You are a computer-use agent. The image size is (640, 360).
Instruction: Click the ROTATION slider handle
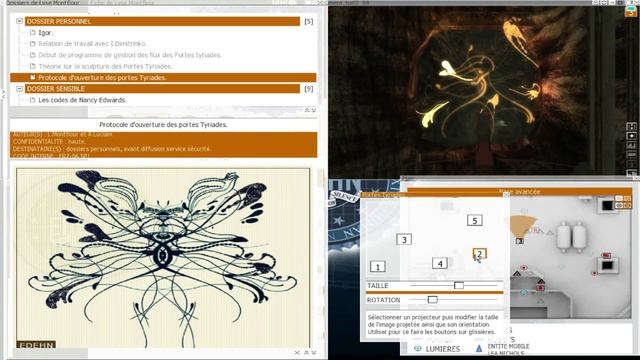[433, 300]
